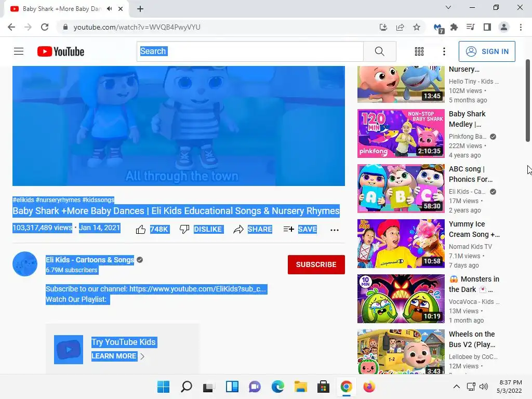Like the video with thumbs-up icon
The image size is (532, 399).
point(140,230)
